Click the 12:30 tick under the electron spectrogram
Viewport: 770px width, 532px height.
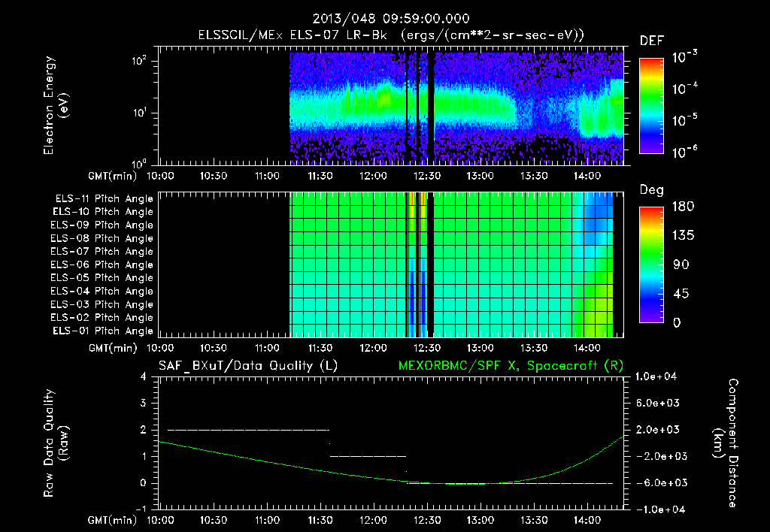pos(427,176)
